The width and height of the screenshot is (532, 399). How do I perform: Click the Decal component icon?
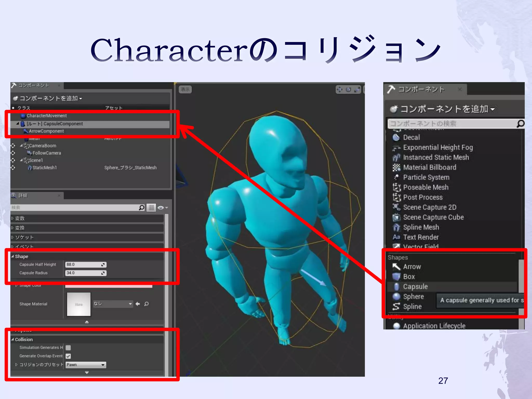point(396,137)
